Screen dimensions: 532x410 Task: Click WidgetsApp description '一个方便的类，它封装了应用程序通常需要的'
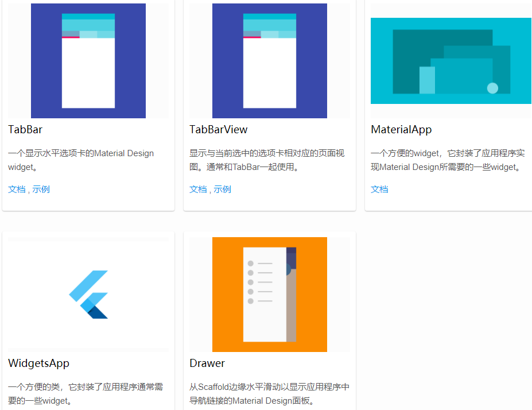pyautogui.click(x=86, y=394)
